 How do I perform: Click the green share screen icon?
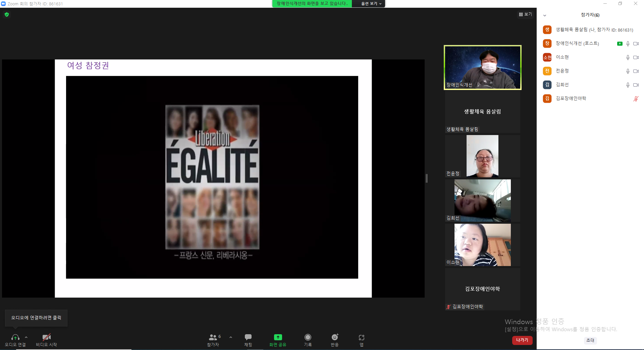point(278,337)
